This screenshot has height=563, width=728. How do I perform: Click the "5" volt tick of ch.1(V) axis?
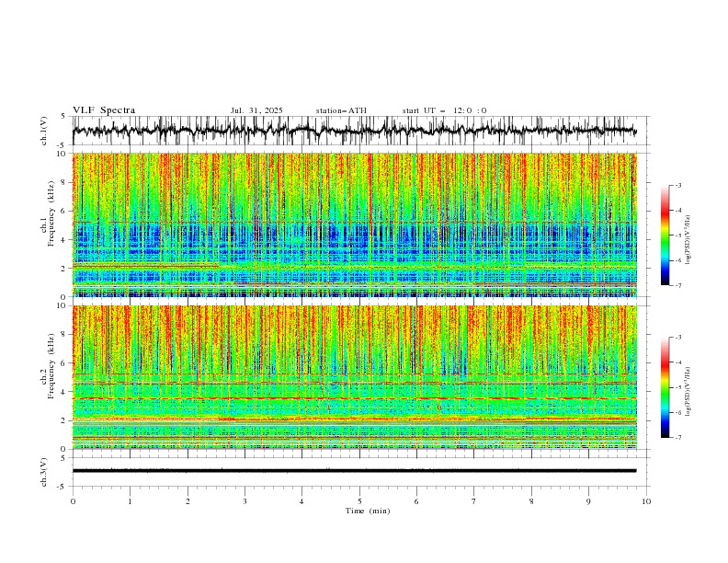[x=63, y=117]
